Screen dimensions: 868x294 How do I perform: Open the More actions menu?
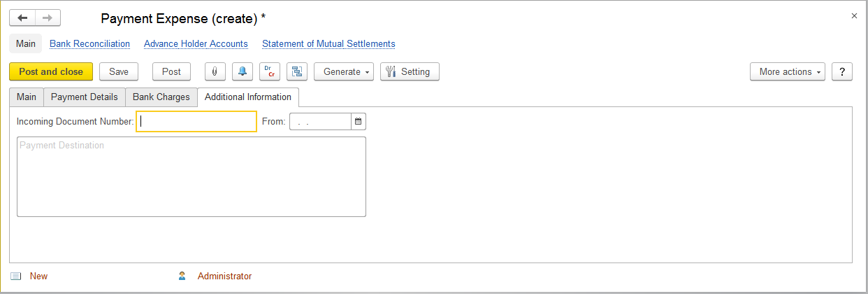(787, 71)
